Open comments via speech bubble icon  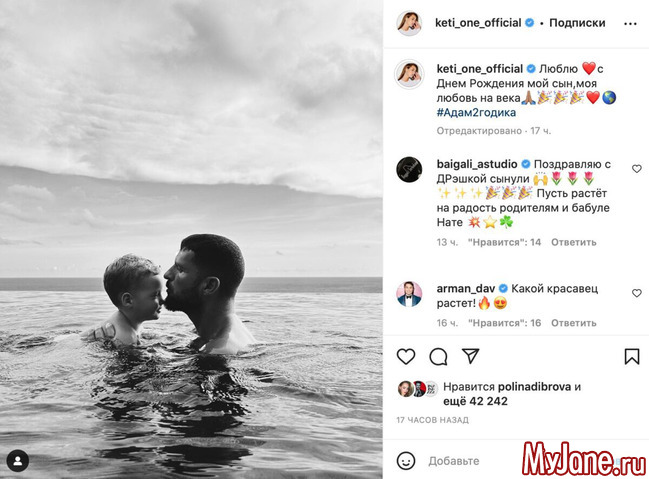pos(438,356)
